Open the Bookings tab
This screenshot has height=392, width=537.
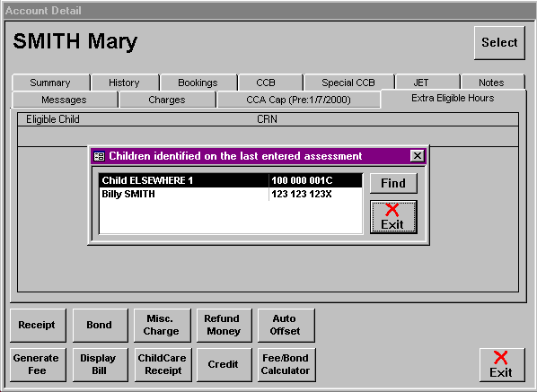[198, 83]
